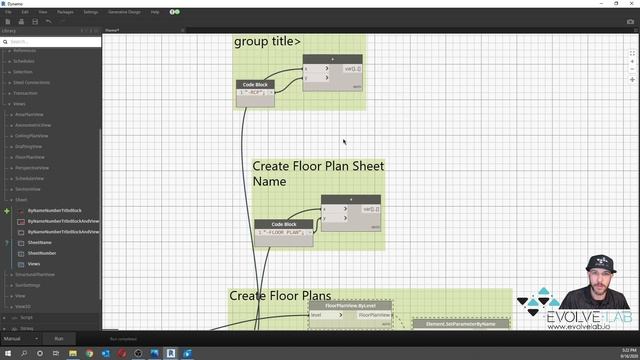Viewport: 640px width, 360px height.
Task: Click the SheetNumber node icon
Action: point(21,253)
